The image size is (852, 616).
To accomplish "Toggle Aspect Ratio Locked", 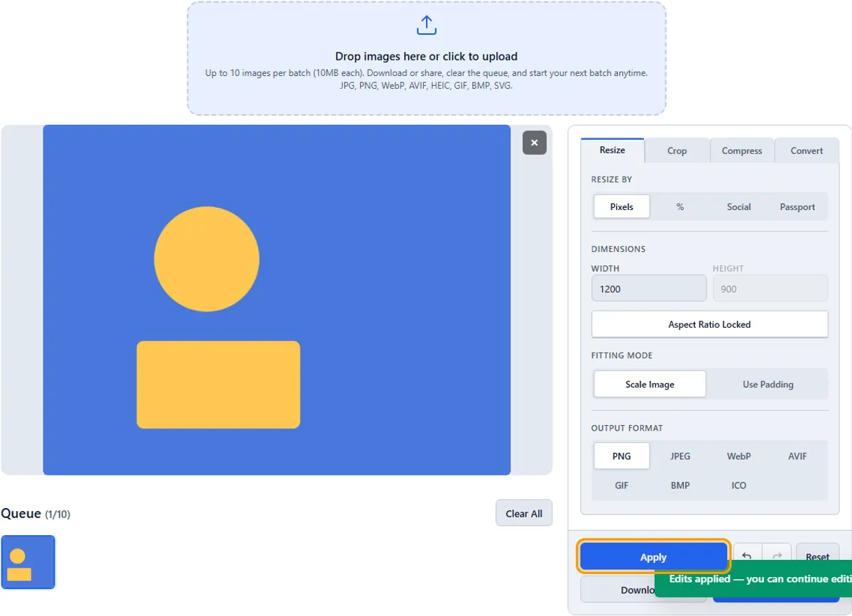I will pyautogui.click(x=710, y=324).
